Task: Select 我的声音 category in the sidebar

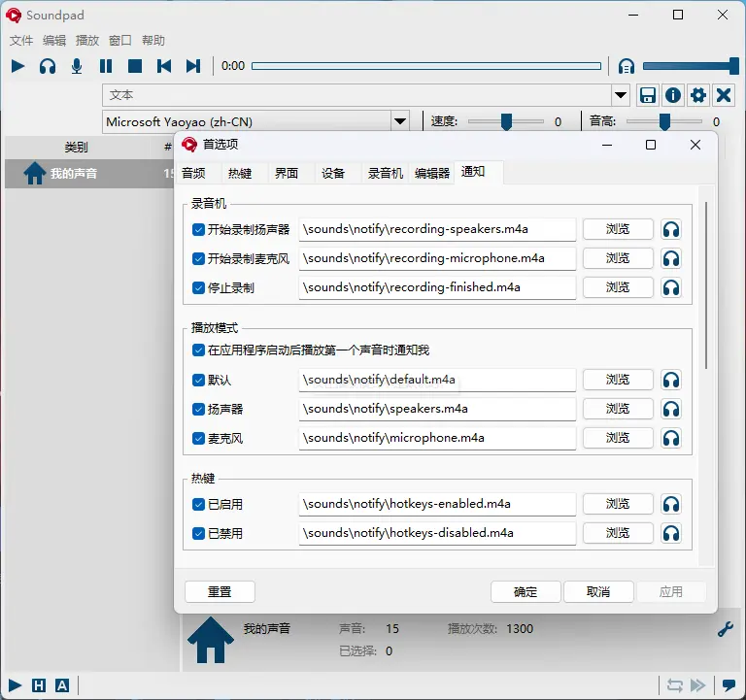Action: [89, 174]
